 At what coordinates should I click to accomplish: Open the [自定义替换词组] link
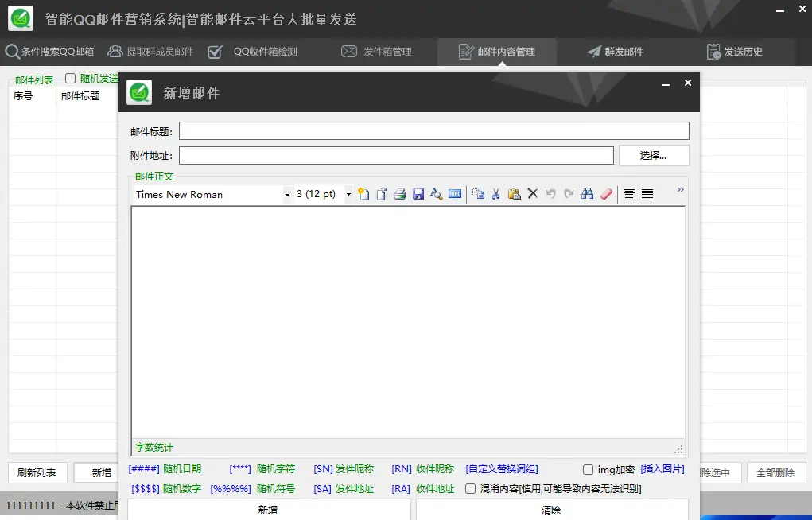point(502,469)
